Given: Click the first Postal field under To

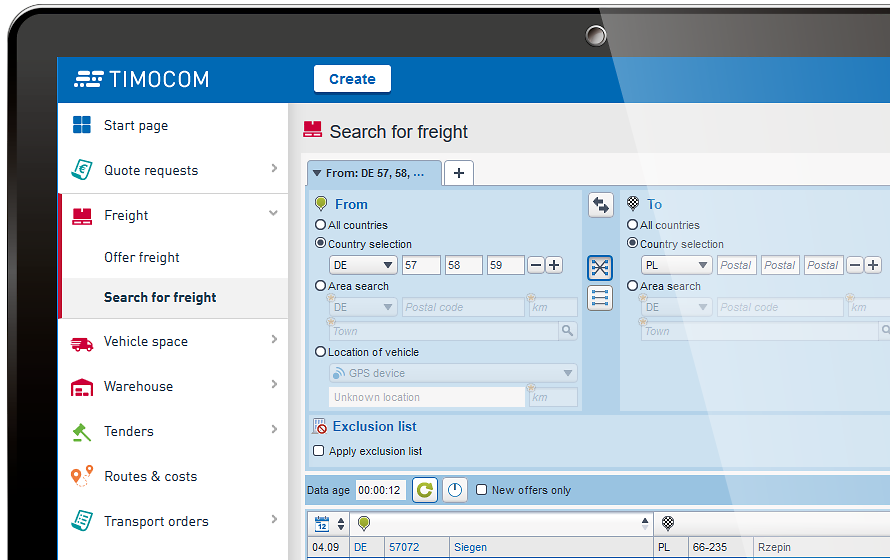Looking at the screenshot, I should [736, 266].
